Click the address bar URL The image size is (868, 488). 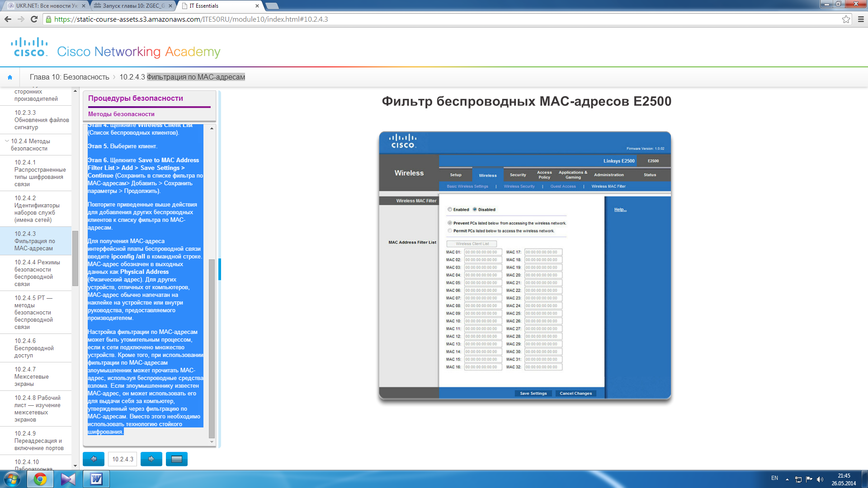(x=191, y=19)
